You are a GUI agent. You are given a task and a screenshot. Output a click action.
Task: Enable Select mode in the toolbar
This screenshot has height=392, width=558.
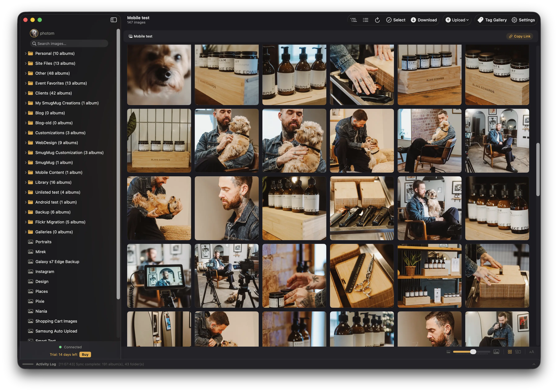point(395,20)
